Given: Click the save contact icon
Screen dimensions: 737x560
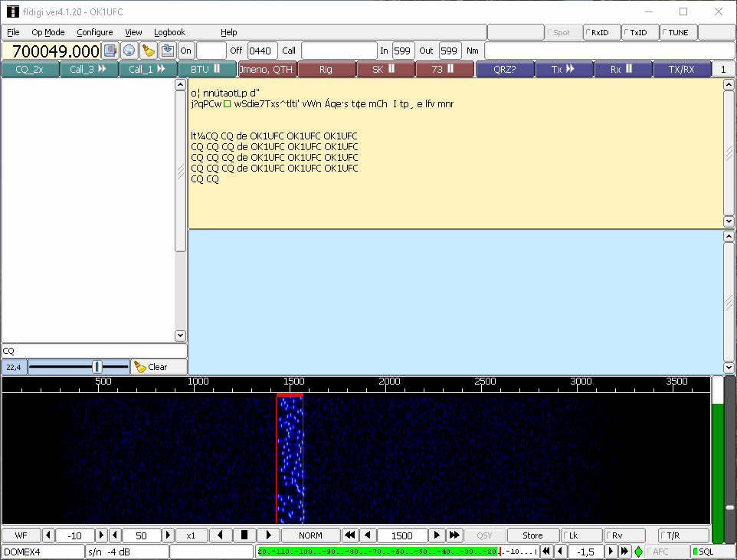Looking at the screenshot, I should click(167, 51).
